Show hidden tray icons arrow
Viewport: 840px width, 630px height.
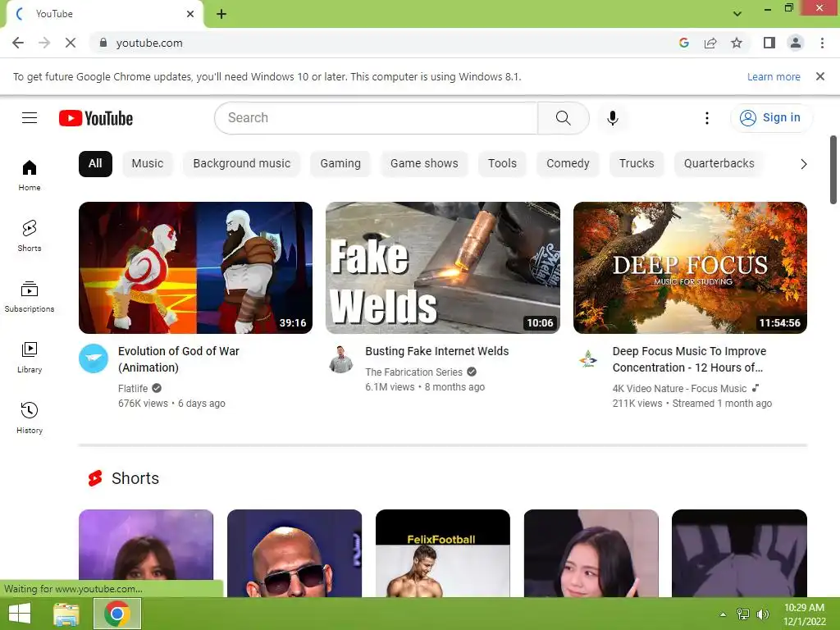click(x=723, y=614)
